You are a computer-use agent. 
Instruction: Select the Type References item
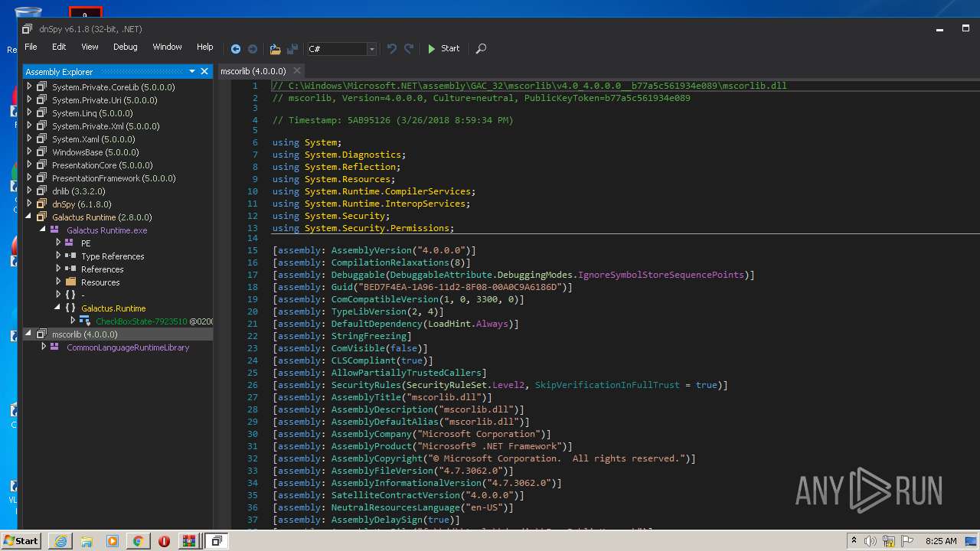pyautogui.click(x=113, y=256)
